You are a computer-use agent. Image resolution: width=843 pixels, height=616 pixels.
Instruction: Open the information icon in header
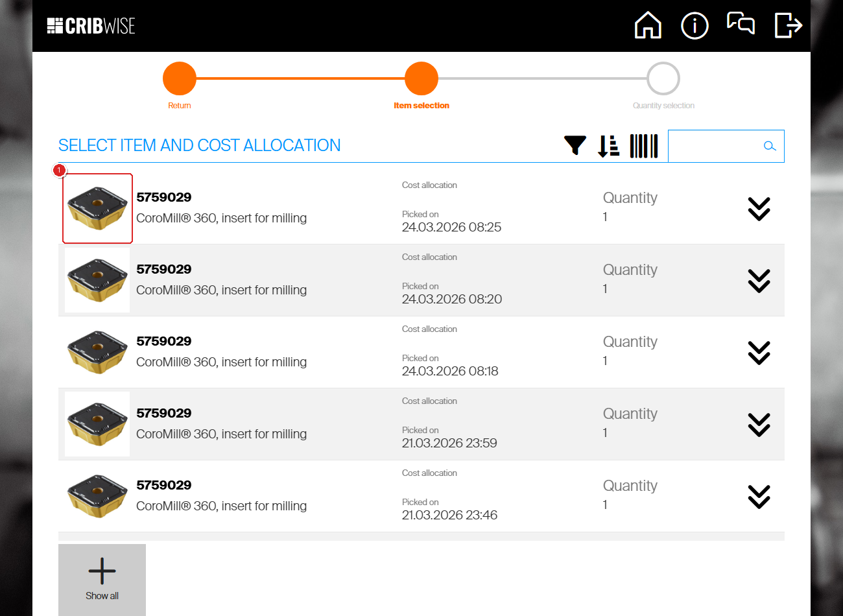[695, 26]
